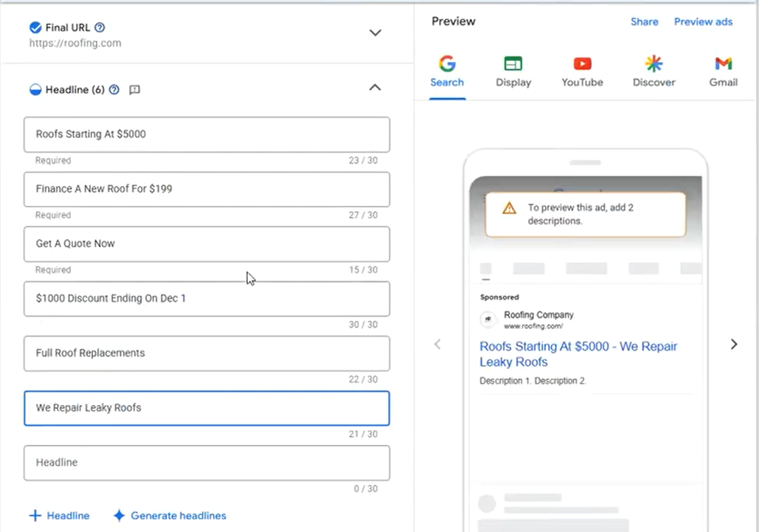Click the sparkle Generate headlines icon
Viewport: 759px width, 532px height.
click(119, 516)
